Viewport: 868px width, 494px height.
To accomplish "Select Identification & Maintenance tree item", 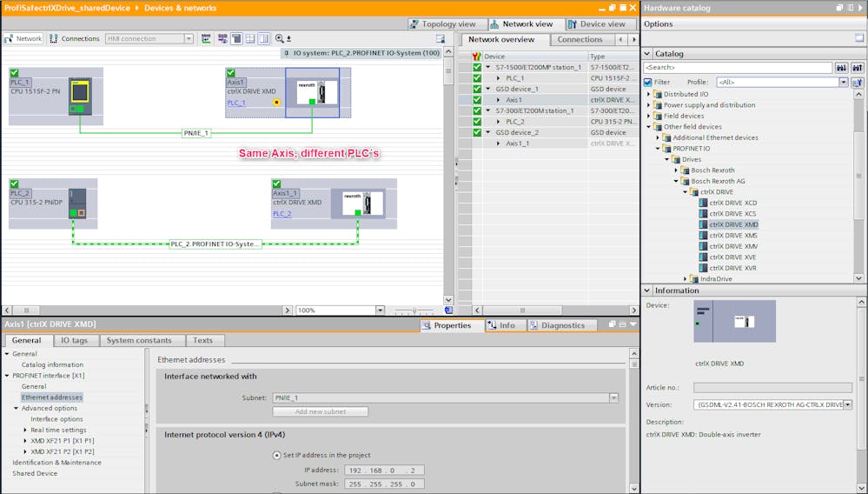I will [x=56, y=463].
